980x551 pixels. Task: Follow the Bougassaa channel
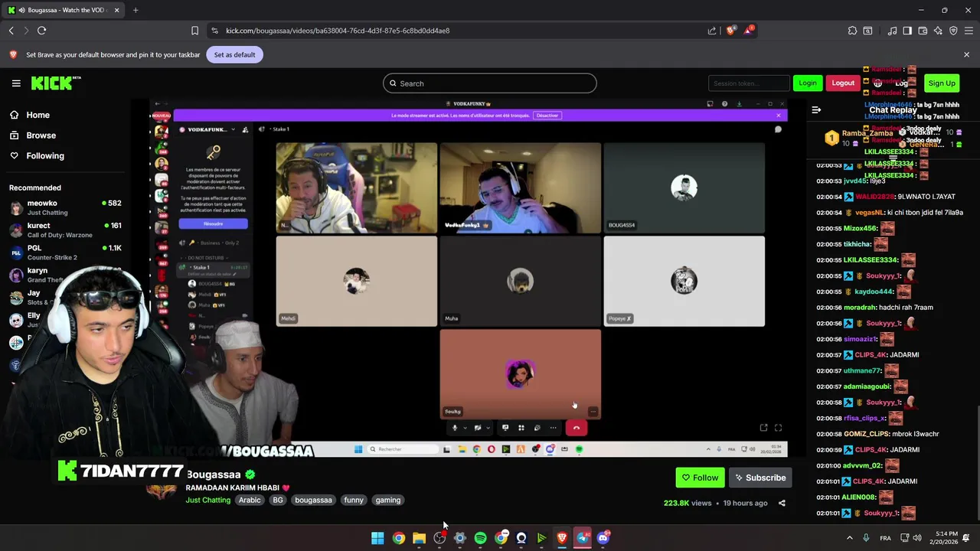700,478
